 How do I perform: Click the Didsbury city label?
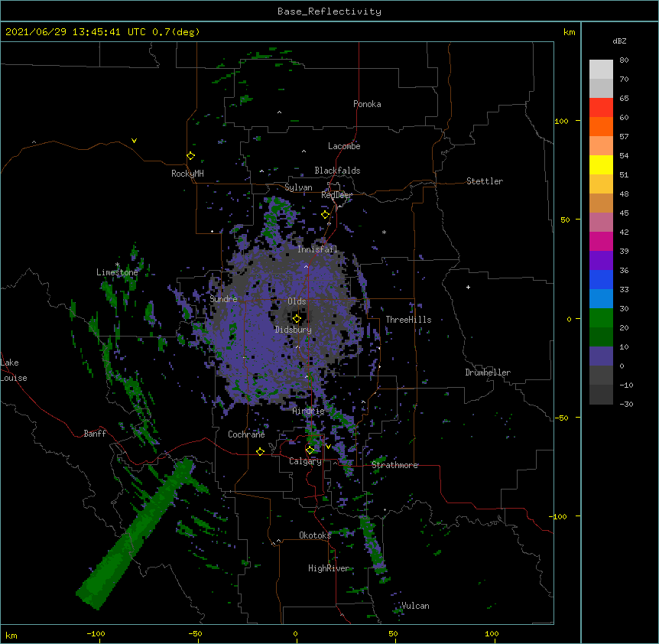294,330
